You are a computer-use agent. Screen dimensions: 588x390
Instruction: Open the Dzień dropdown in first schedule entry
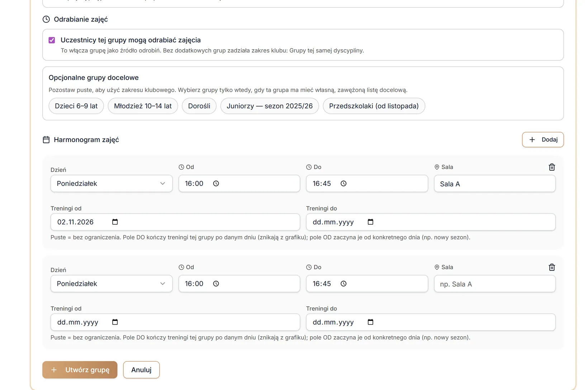[x=112, y=184]
